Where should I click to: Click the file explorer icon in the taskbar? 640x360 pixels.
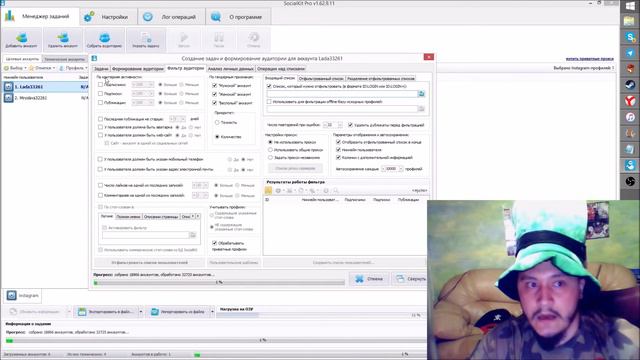coord(630,21)
